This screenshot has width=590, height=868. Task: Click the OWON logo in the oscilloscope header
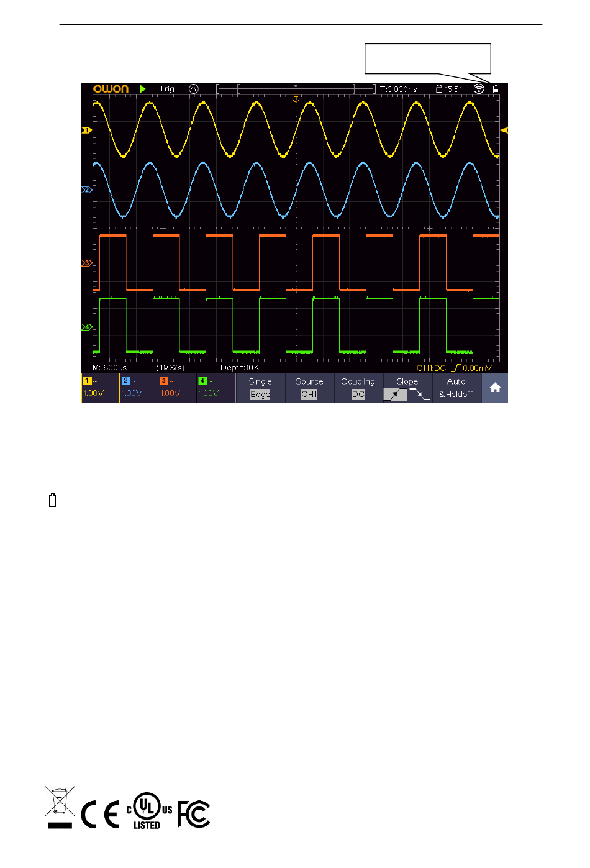click(111, 89)
